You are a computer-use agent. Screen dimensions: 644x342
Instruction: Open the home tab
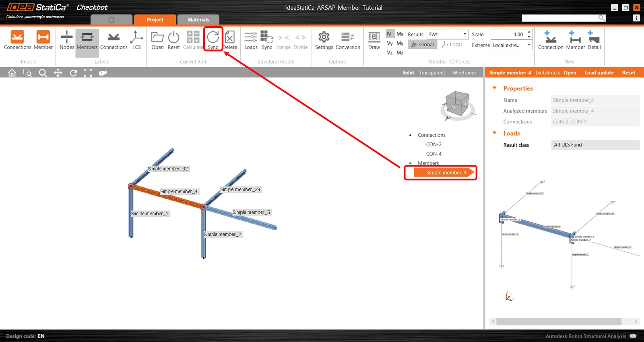[111, 19]
